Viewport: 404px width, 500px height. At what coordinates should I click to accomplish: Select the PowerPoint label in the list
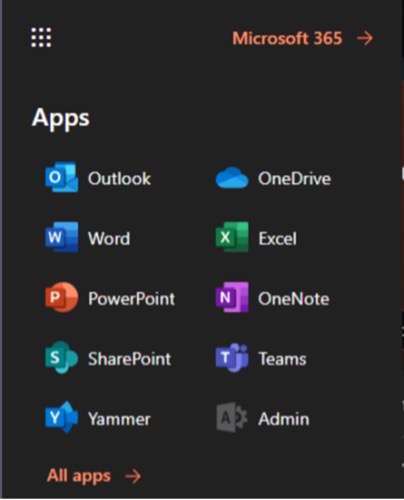click(131, 299)
